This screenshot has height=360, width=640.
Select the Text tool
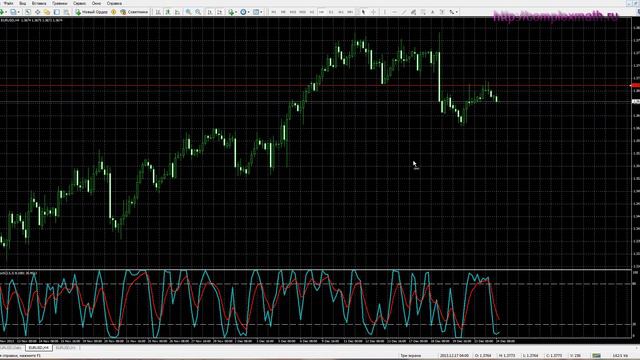(433, 12)
